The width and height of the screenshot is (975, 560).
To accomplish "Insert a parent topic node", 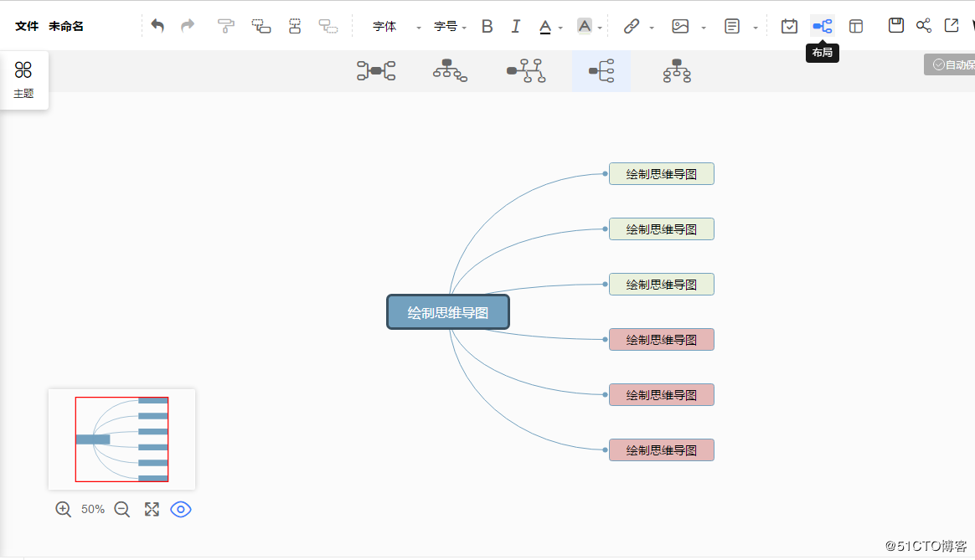I will tap(328, 26).
